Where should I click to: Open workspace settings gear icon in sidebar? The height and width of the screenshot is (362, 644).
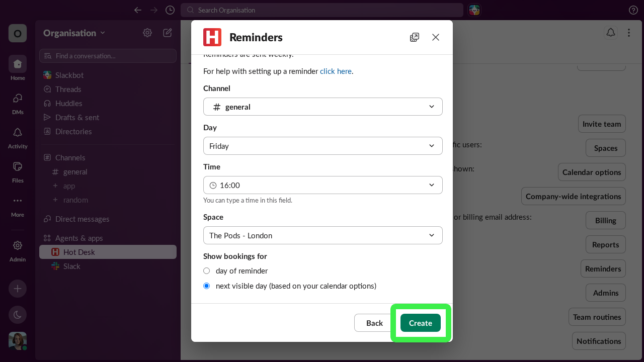[147, 33]
